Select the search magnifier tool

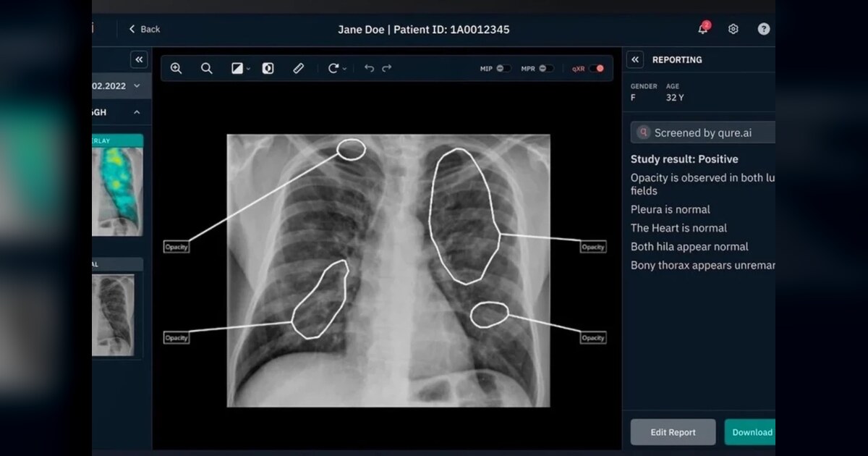tap(207, 68)
